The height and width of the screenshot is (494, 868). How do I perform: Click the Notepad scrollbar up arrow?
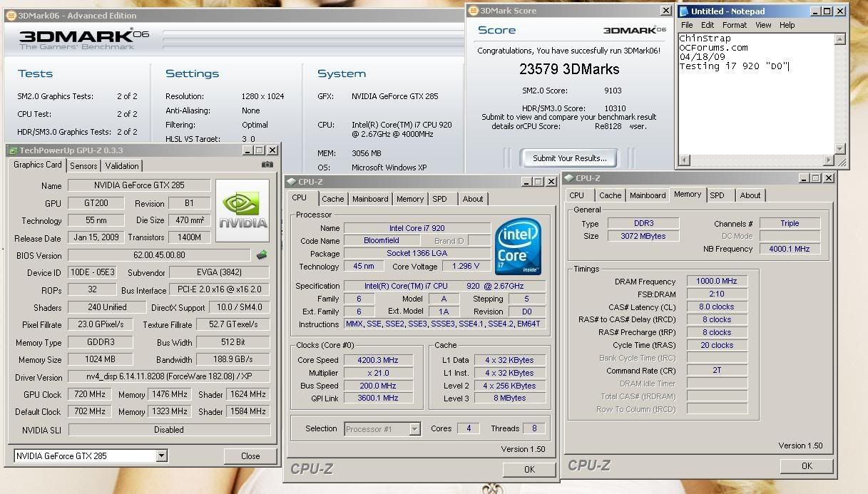pyautogui.click(x=840, y=40)
